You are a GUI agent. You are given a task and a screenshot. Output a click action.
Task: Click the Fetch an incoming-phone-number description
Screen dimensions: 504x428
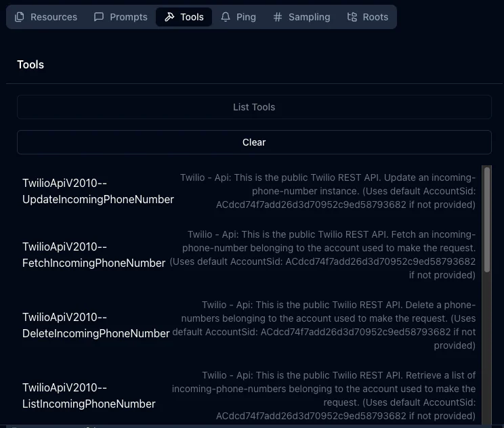coord(322,255)
